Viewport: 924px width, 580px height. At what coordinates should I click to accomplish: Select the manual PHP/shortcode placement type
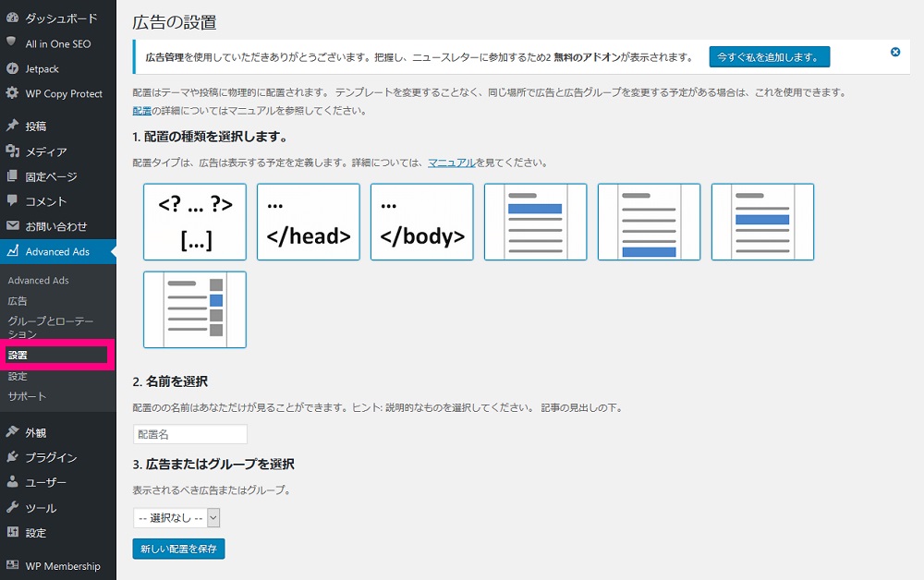coord(194,222)
